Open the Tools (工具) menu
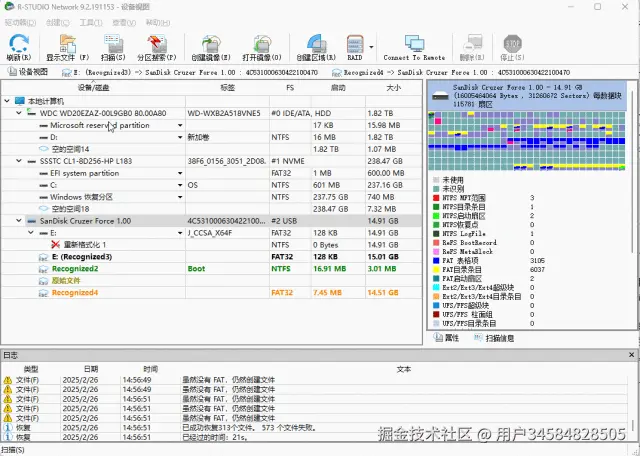 [91, 23]
